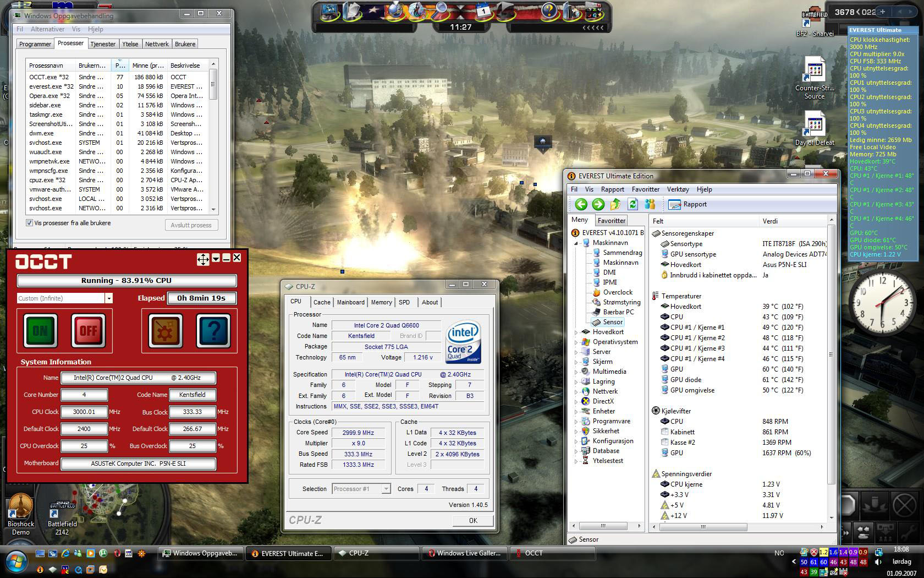Viewport: 924px width, 578px height.
Task: Open Verktøy menu in EVEREST
Action: pyautogui.click(x=678, y=189)
